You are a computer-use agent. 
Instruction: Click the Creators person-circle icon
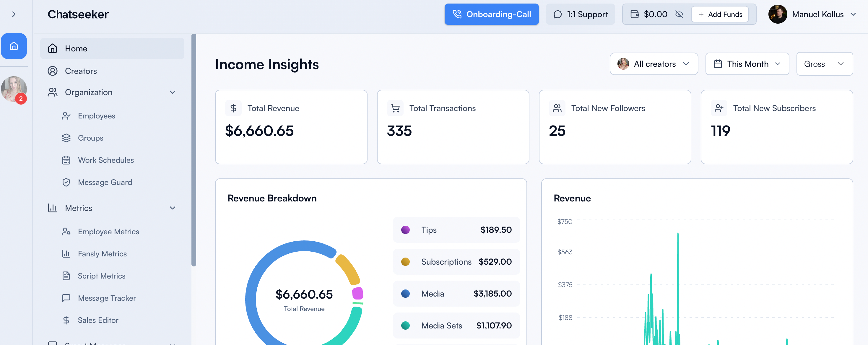[53, 71]
